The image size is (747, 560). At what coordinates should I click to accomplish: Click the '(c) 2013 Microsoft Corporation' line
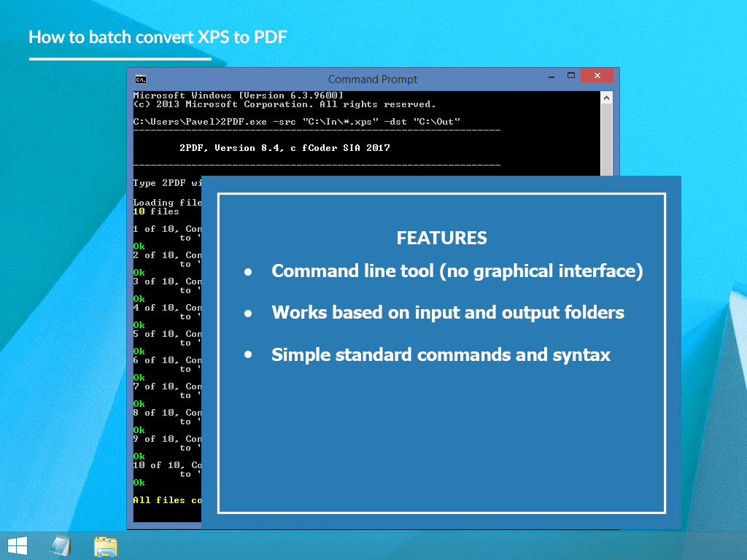[x=285, y=104]
